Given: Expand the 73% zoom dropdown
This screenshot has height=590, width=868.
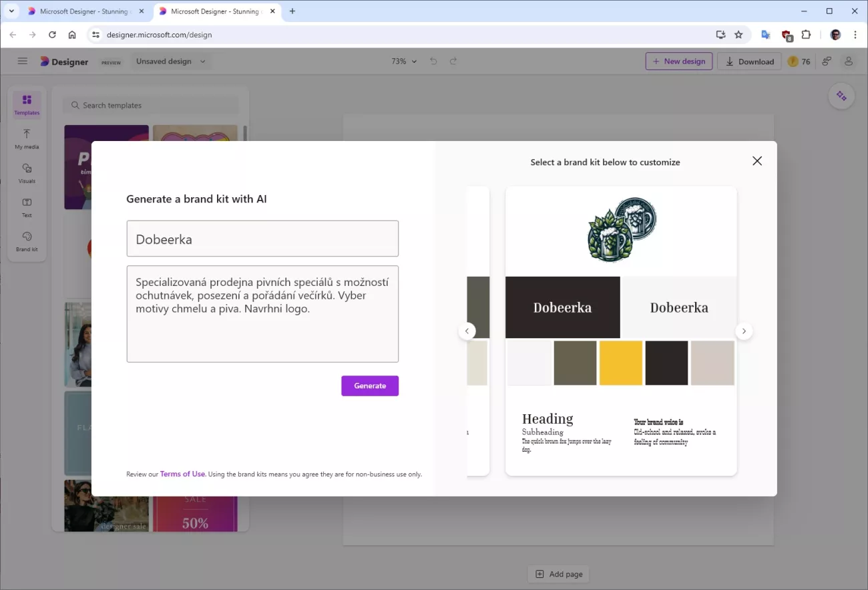Looking at the screenshot, I should tap(404, 61).
